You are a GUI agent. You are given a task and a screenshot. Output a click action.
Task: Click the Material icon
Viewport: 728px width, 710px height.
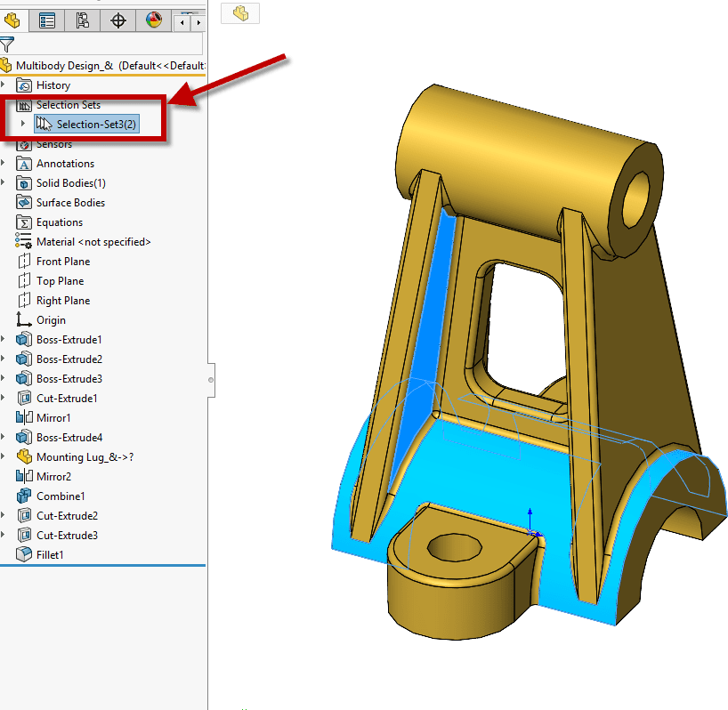click(x=24, y=241)
